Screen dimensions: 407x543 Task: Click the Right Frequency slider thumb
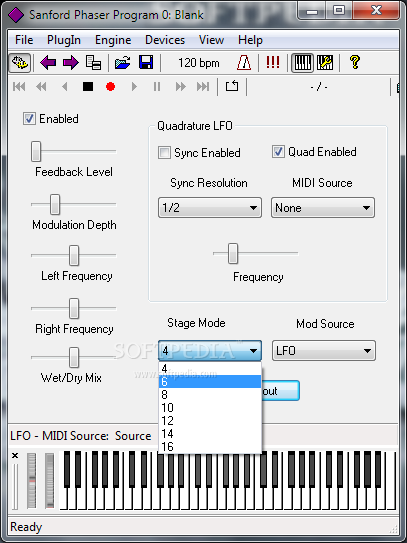pyautogui.click(x=74, y=308)
